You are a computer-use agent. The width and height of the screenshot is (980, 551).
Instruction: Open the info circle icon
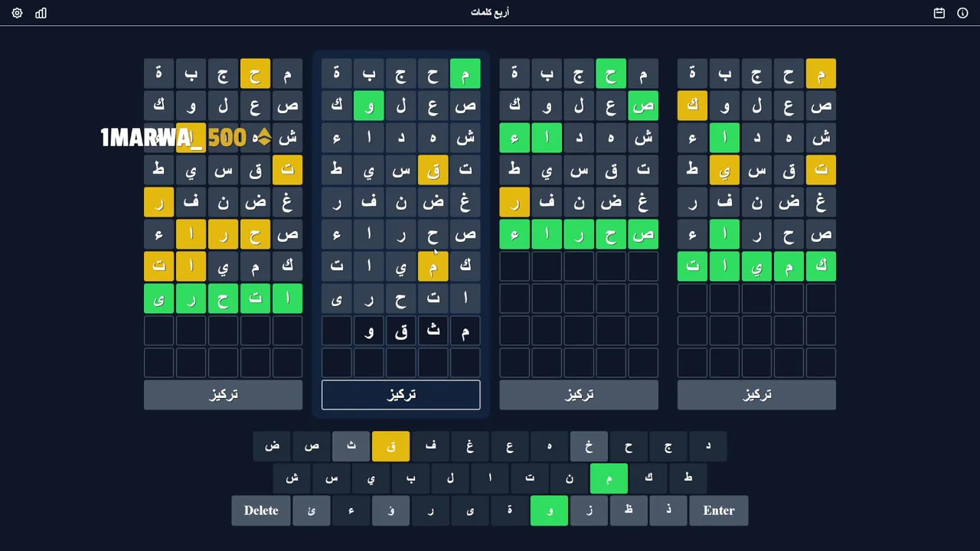point(962,13)
